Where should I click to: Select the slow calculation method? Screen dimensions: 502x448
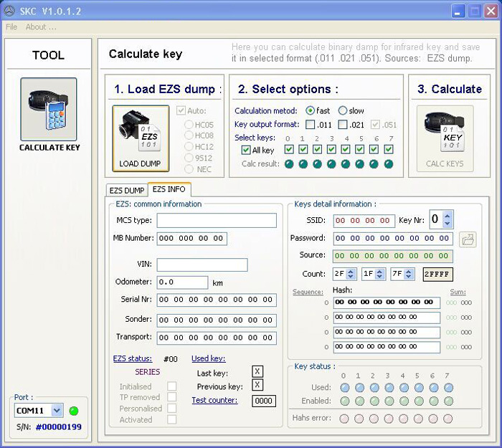(x=343, y=110)
